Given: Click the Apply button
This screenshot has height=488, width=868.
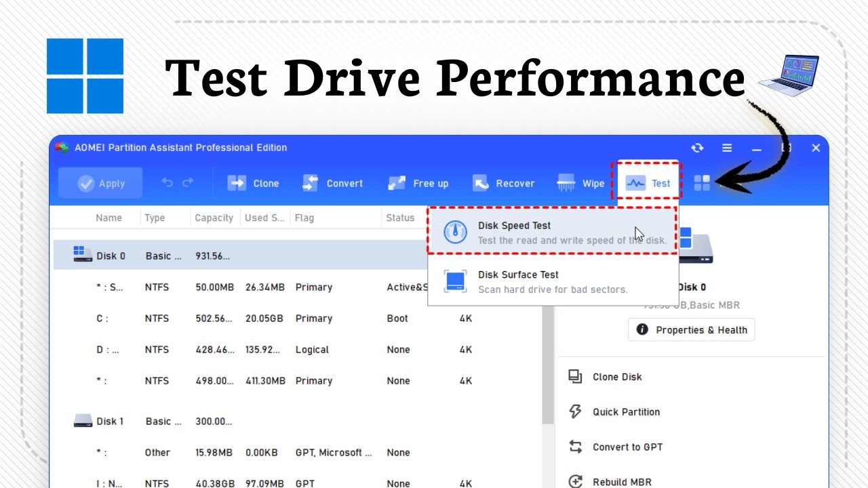Looking at the screenshot, I should point(100,183).
